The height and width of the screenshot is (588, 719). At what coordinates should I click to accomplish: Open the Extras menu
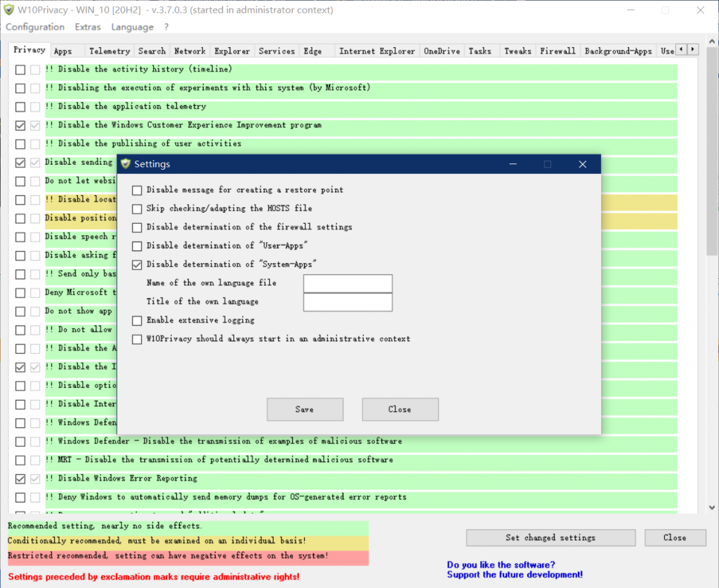coord(88,27)
